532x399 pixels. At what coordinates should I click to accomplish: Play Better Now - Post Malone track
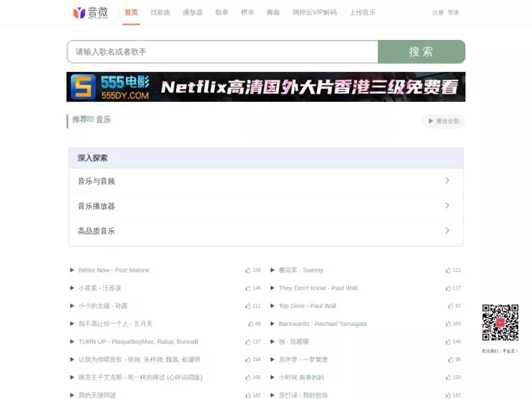[72, 270]
